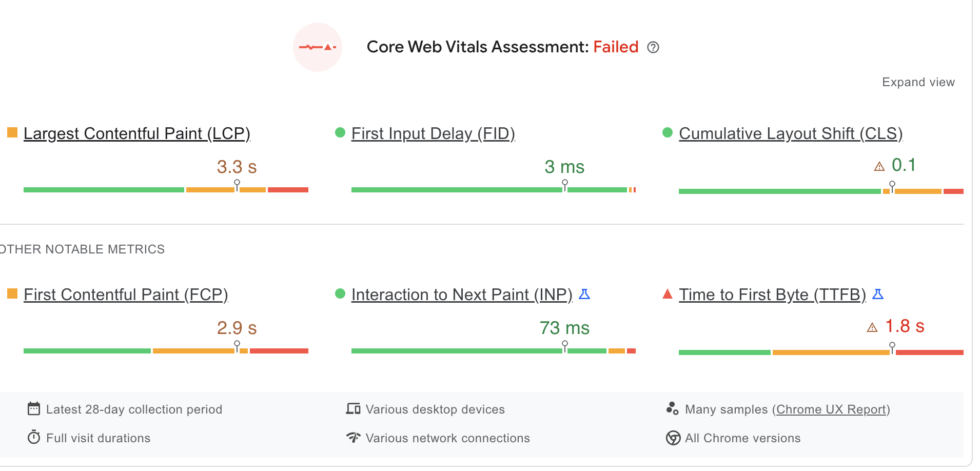980x471 pixels.
Task: Click the orange square indicator beside LCP
Action: click(x=12, y=132)
